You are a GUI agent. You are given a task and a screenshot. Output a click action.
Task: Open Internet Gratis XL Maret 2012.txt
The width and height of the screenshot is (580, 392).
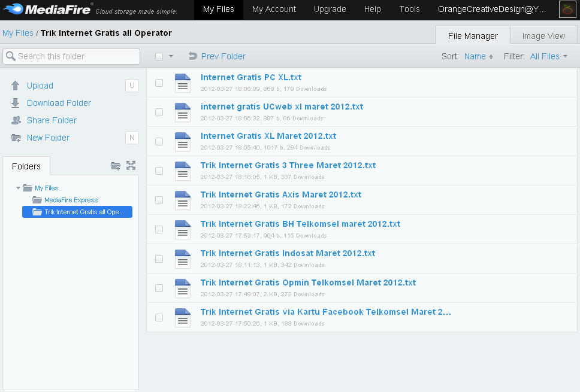pos(268,136)
